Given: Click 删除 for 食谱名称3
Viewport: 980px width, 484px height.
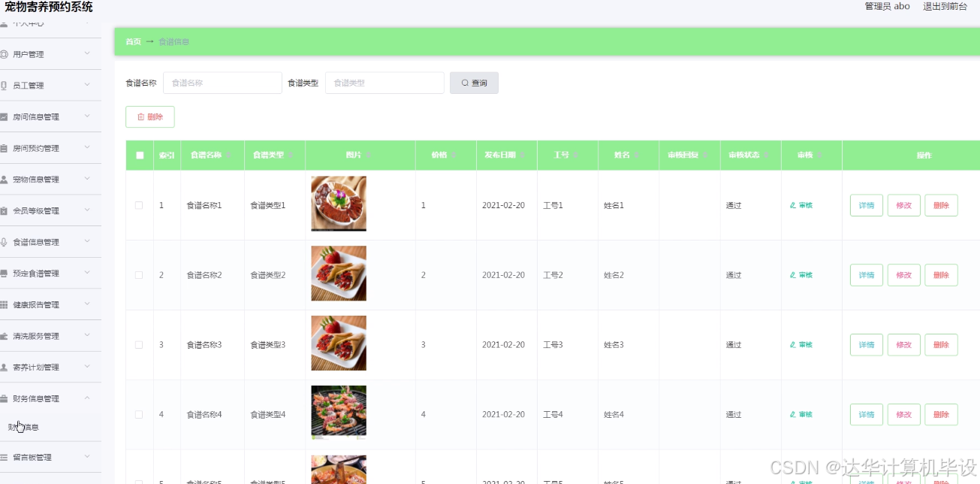Looking at the screenshot, I should click(941, 345).
